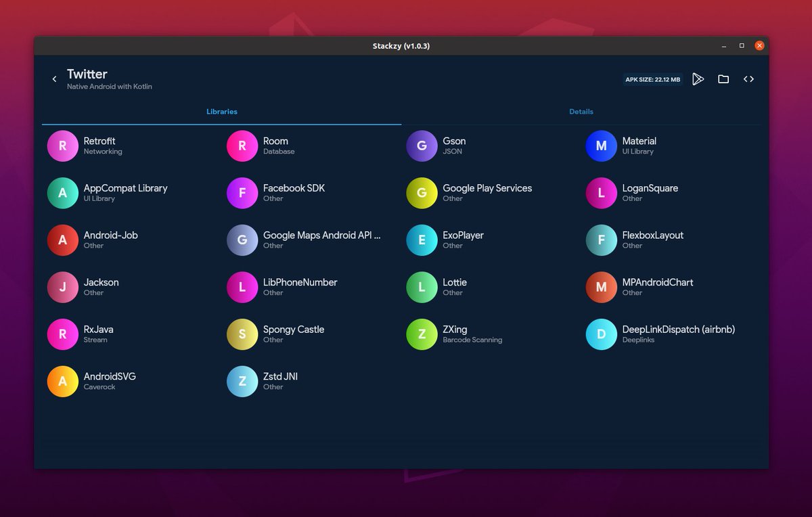Open the Room library name link
The width and height of the screenshot is (812, 517).
coord(275,141)
